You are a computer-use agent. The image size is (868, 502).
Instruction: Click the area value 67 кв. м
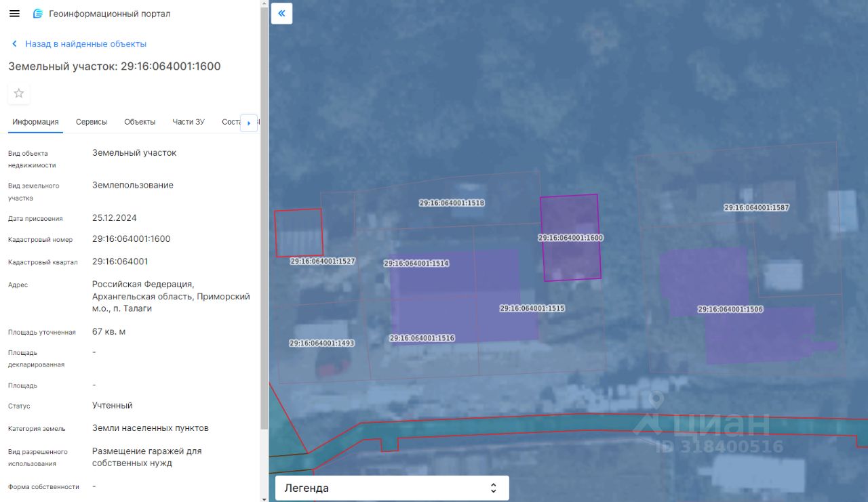coord(109,332)
